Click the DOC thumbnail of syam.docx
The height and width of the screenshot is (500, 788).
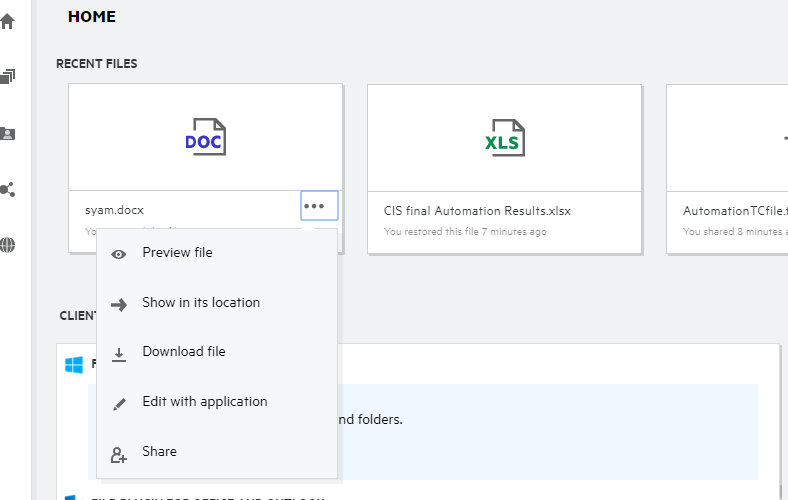[x=205, y=138]
